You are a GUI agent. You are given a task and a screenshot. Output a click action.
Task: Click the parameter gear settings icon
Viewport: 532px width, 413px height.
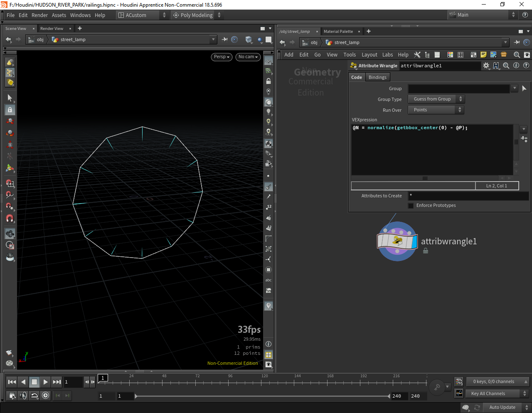tap(486, 66)
